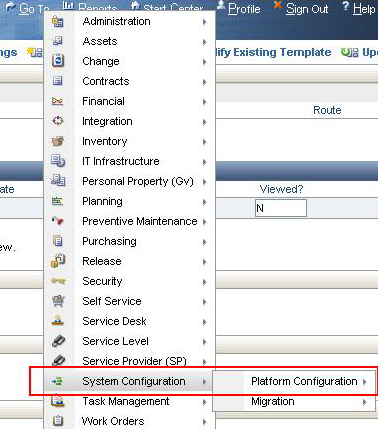Click the Security keys icon
This screenshot has width=378, height=429.
tap(58, 281)
